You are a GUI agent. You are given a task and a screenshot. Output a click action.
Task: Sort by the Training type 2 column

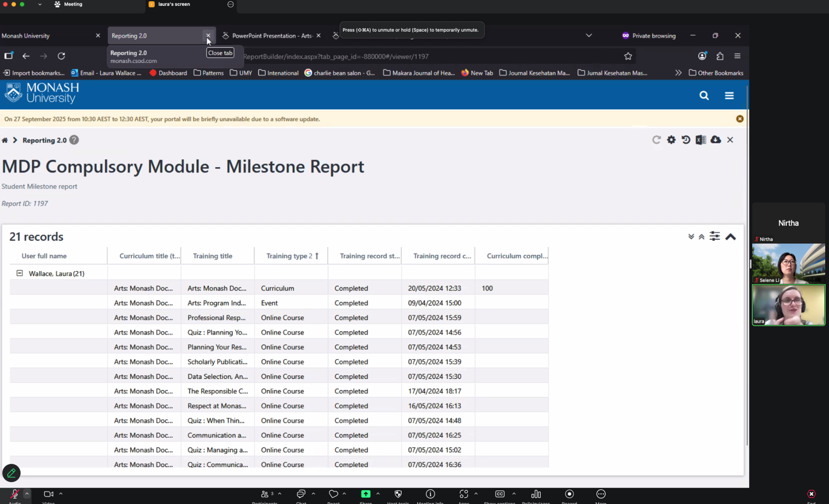point(291,256)
